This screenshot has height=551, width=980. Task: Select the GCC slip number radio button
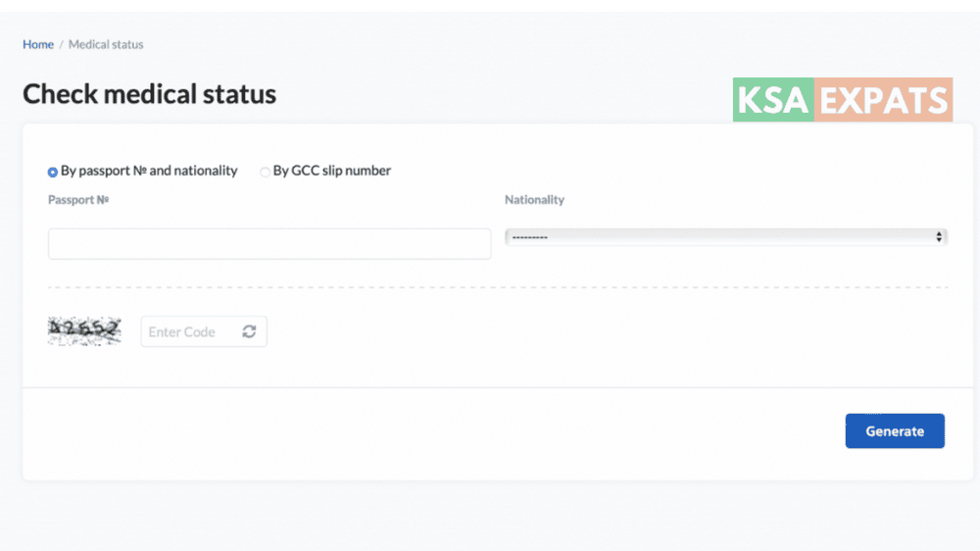(x=265, y=172)
